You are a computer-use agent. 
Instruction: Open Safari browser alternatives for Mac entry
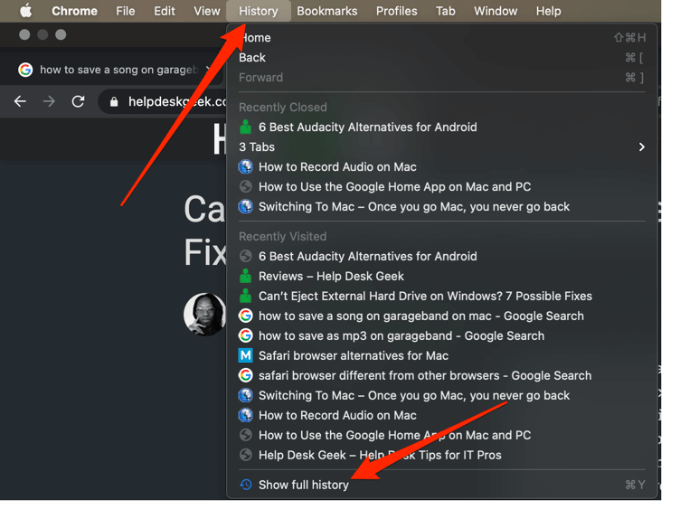coord(353,356)
